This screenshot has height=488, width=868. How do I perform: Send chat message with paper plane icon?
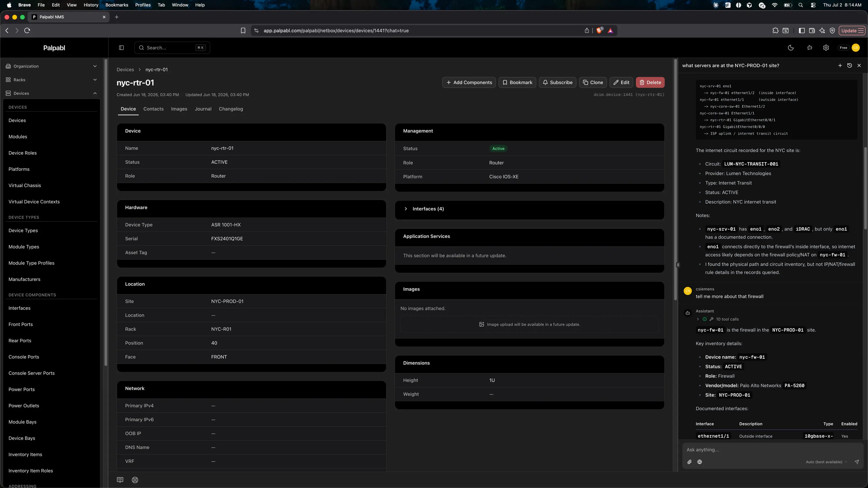tap(856, 462)
